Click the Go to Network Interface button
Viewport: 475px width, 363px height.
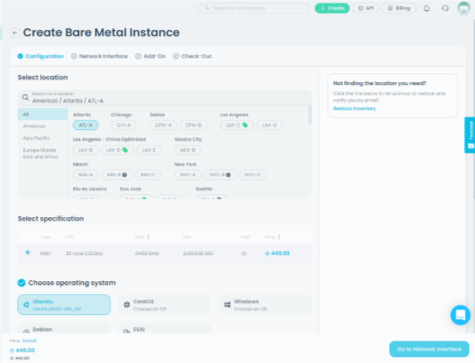[429, 349]
